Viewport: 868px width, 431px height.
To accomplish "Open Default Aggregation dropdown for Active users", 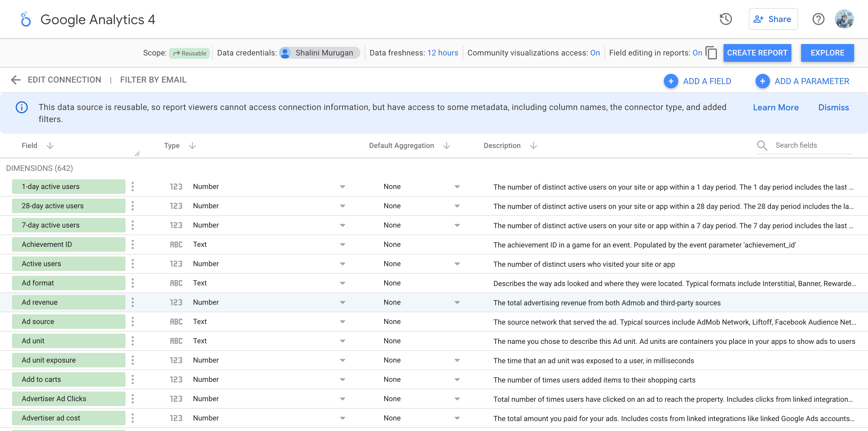I will click(x=457, y=264).
